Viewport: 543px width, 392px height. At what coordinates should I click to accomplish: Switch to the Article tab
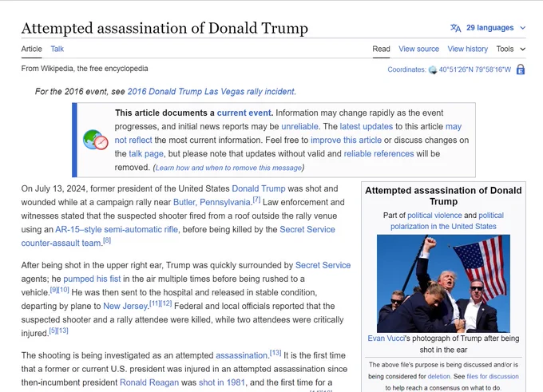pos(31,49)
